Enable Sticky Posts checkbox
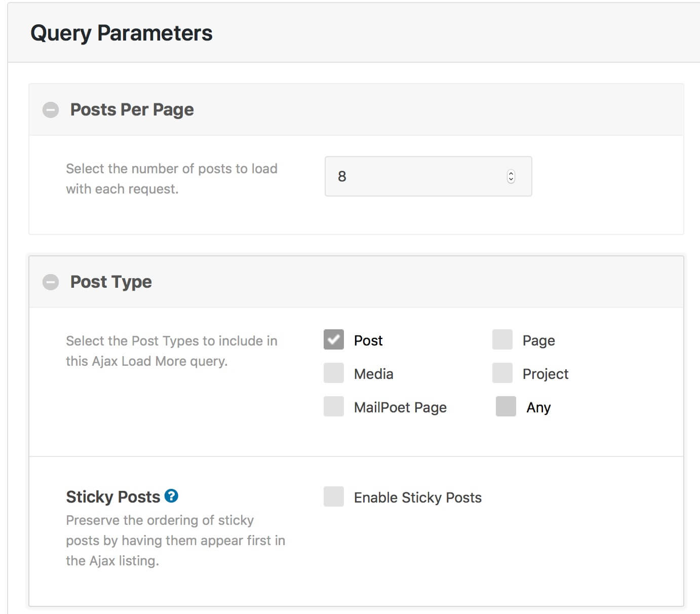Screen dimensions: 700x614 point(334,497)
